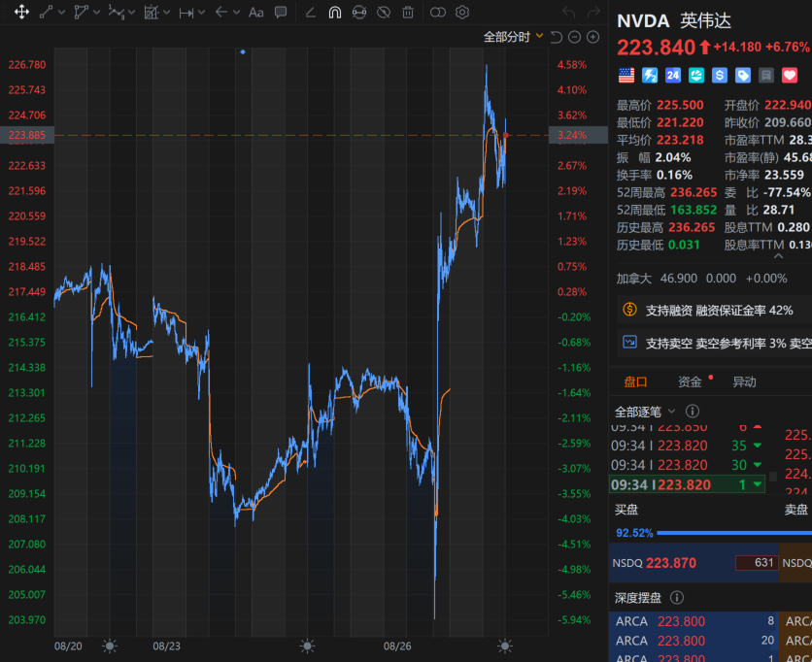Screen dimensions: 812x662
Task: Select the comment bubble note tool
Action: [281, 12]
